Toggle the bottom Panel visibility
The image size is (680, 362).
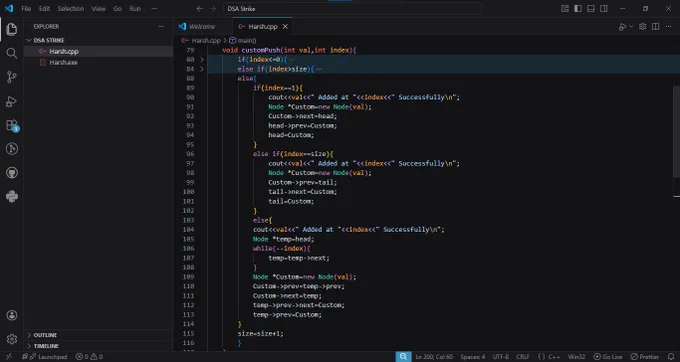pyautogui.click(x=591, y=9)
